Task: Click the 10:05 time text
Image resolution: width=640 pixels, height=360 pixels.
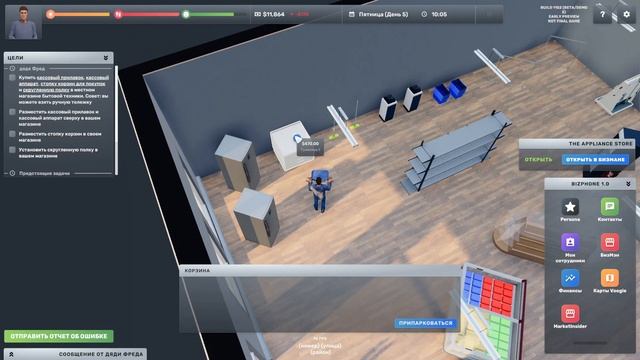Action: coord(439,14)
